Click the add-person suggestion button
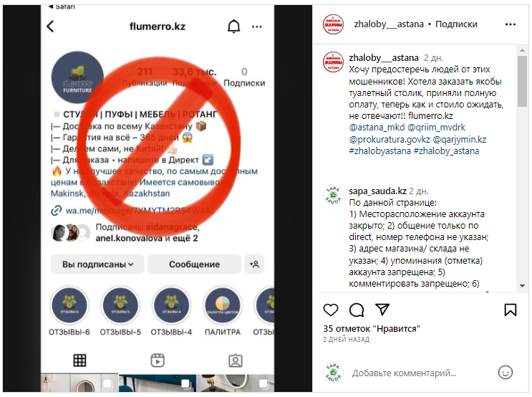 (254, 264)
